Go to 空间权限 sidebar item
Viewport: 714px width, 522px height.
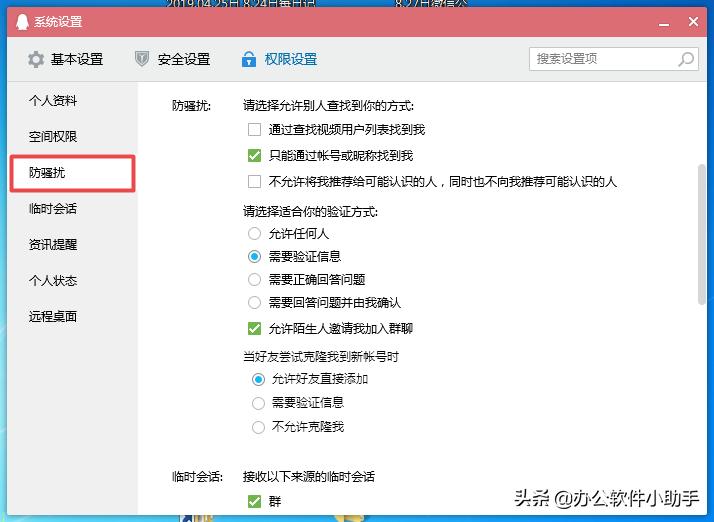[53, 137]
